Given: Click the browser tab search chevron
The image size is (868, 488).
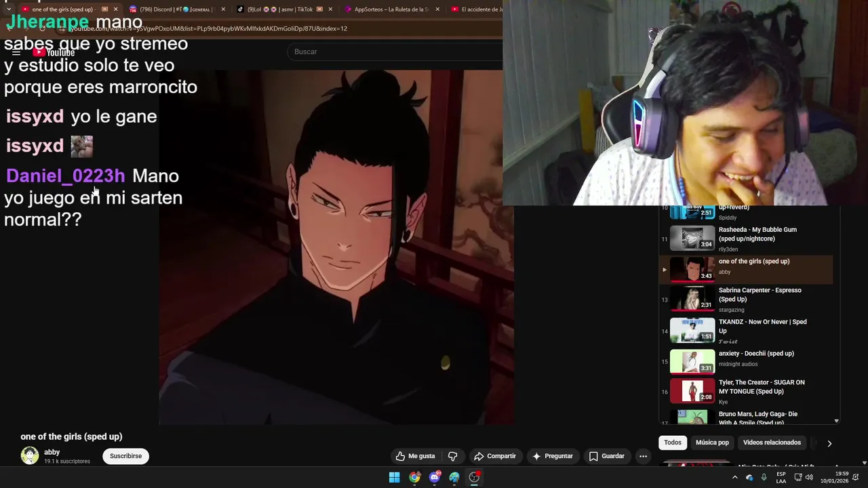Looking at the screenshot, I should pos(8,9).
